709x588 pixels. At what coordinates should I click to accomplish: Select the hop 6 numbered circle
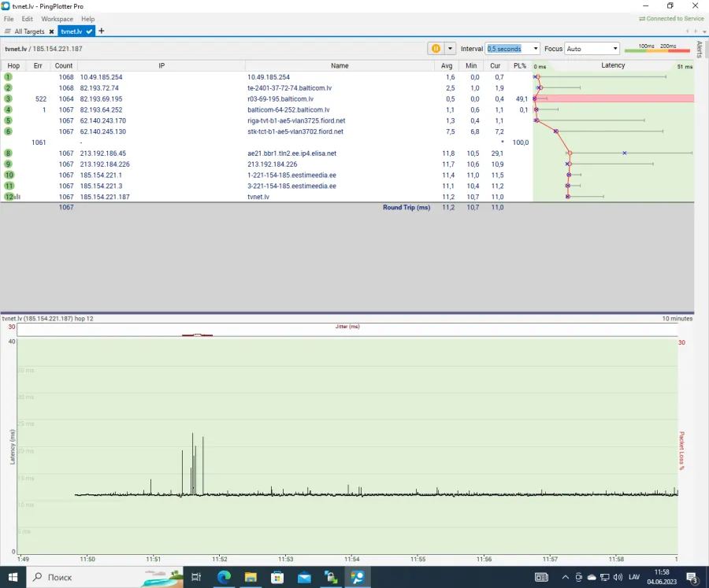[8, 131]
